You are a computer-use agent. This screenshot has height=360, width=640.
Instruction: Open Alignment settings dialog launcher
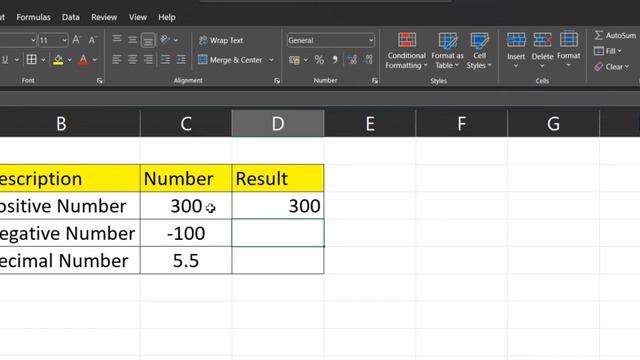click(x=277, y=81)
